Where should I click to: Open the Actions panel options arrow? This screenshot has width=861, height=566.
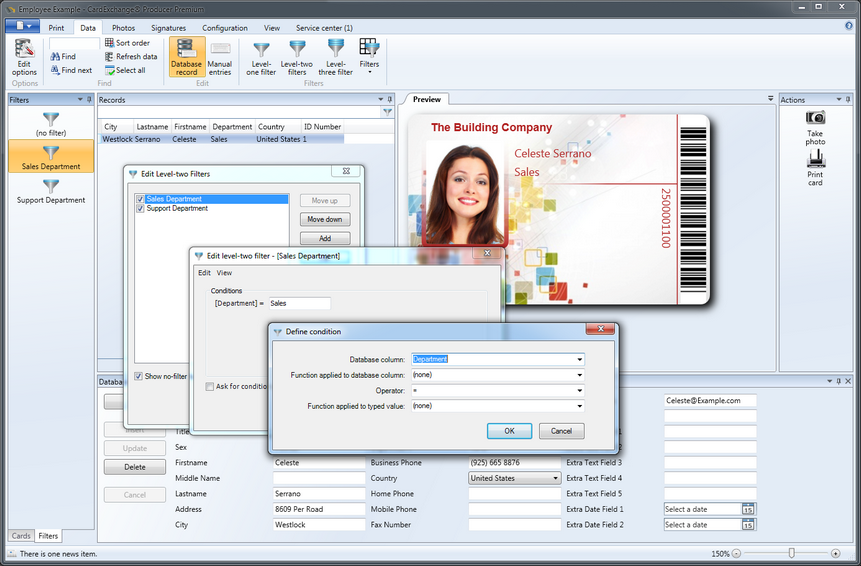click(839, 99)
